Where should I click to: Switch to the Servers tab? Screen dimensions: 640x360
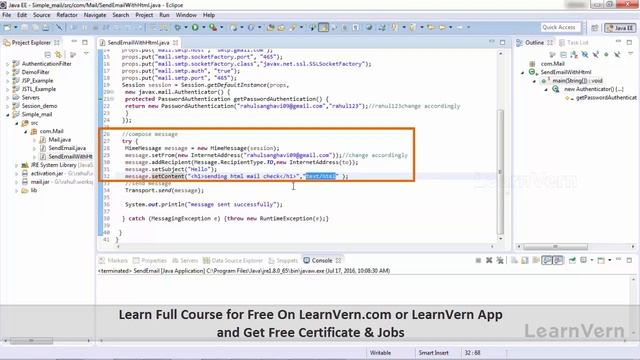(185, 260)
